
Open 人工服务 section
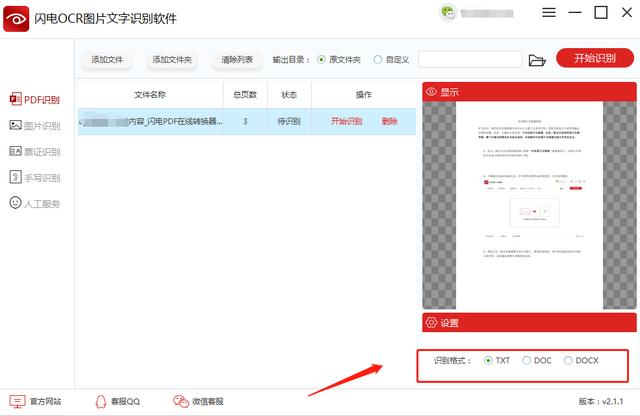point(35,203)
